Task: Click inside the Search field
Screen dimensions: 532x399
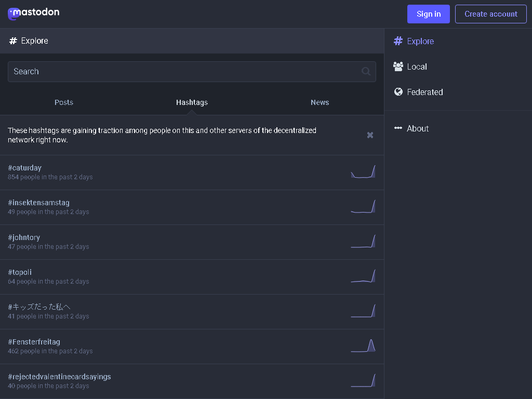Action: 156,71
